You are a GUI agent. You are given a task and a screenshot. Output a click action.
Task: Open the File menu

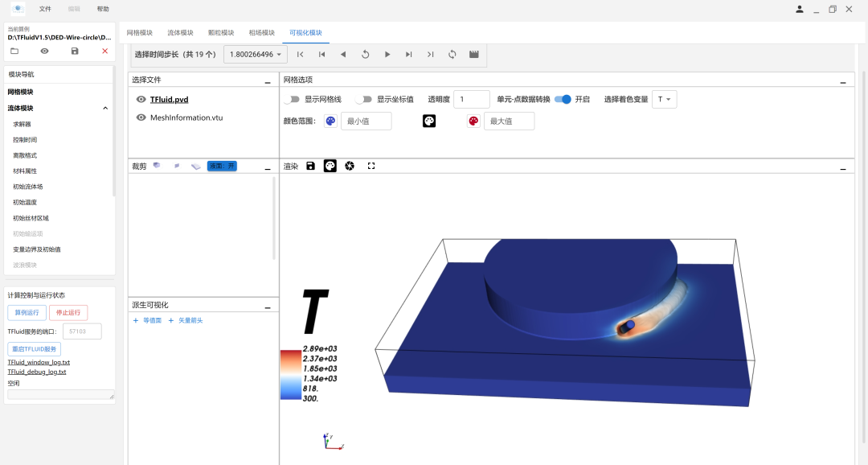point(45,9)
